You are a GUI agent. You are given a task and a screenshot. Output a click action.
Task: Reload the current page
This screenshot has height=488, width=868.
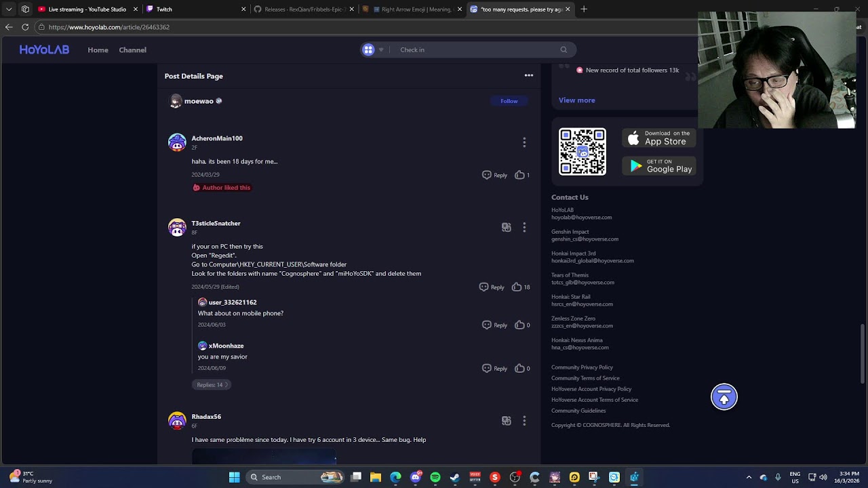pyautogui.click(x=25, y=27)
